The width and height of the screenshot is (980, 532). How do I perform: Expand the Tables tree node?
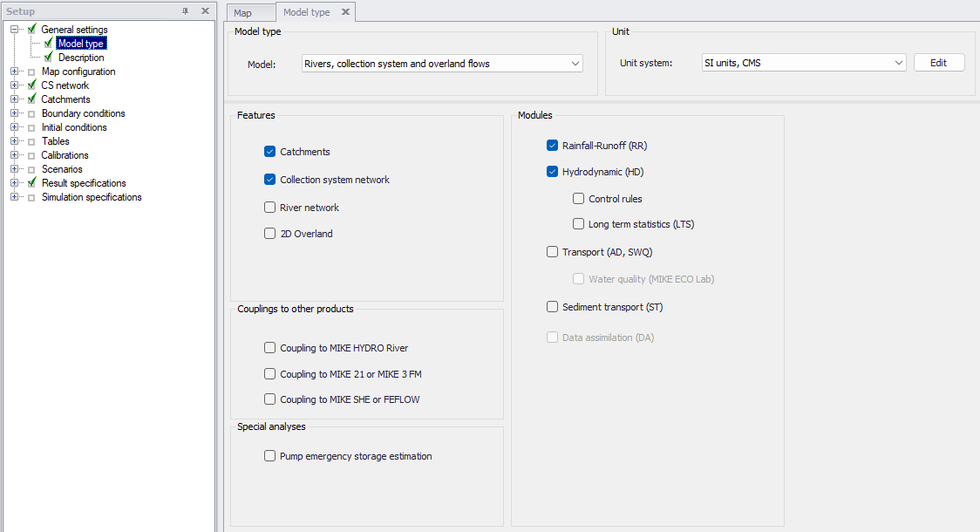(14, 140)
